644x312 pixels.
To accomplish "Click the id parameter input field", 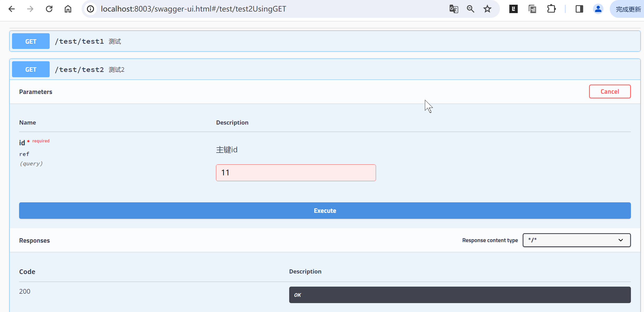I will tap(296, 173).
